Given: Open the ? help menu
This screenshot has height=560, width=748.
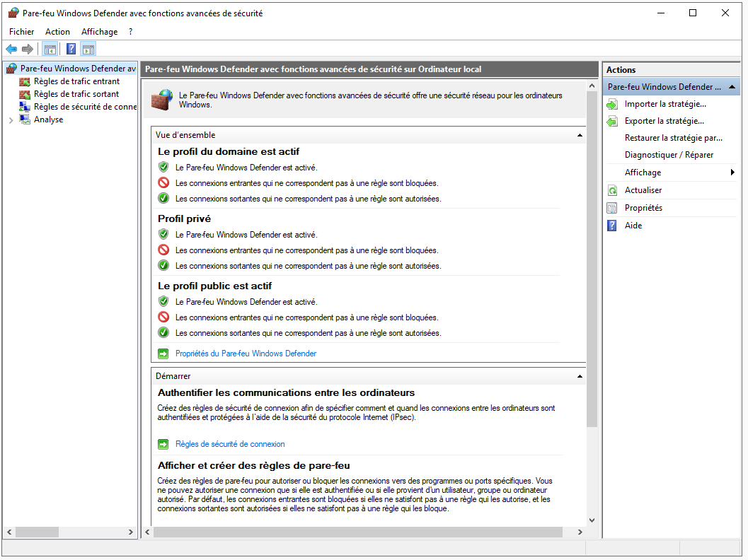Looking at the screenshot, I should [131, 32].
